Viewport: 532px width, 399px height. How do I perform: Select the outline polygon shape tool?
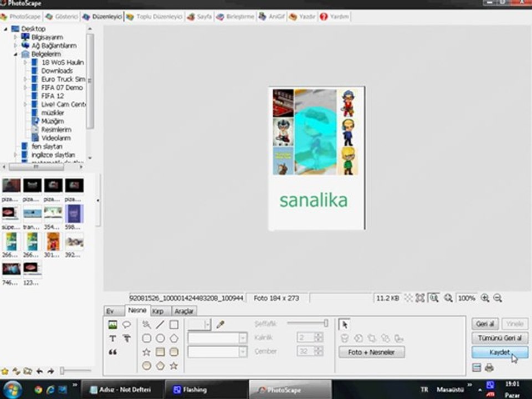tap(173, 338)
